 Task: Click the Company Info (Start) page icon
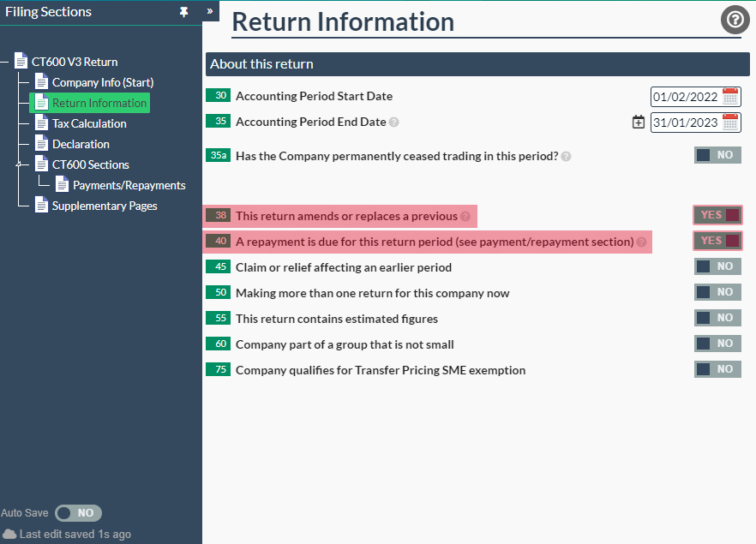point(41,82)
